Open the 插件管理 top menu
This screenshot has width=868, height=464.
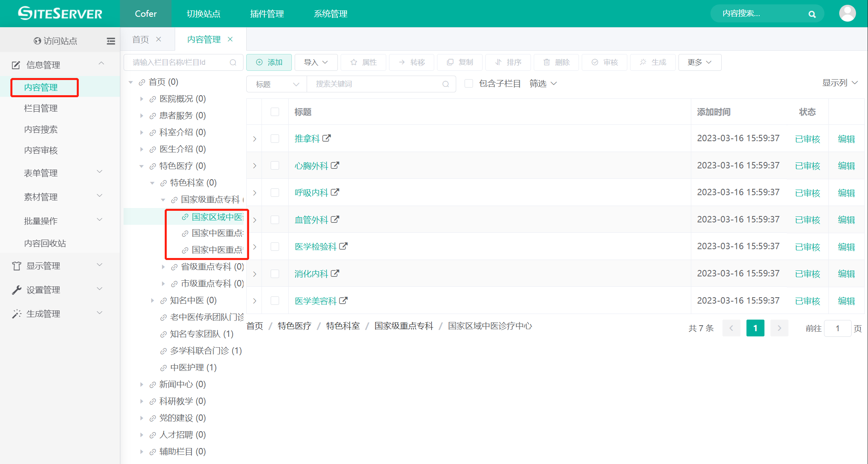(267, 14)
